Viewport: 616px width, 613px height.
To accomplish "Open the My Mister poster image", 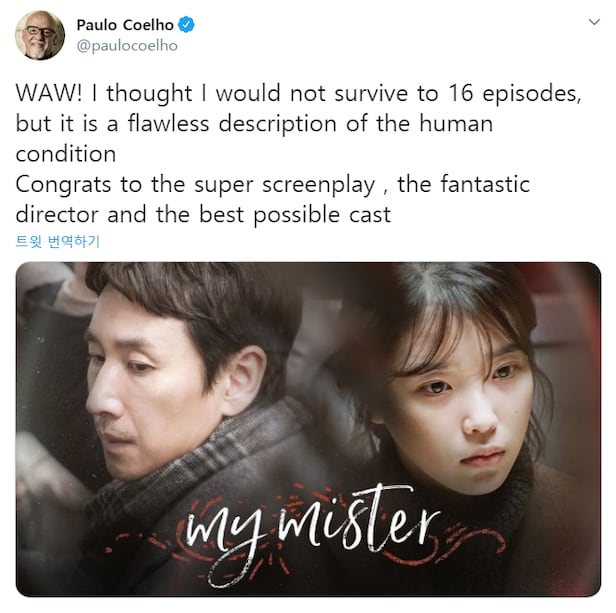I will (308, 429).
